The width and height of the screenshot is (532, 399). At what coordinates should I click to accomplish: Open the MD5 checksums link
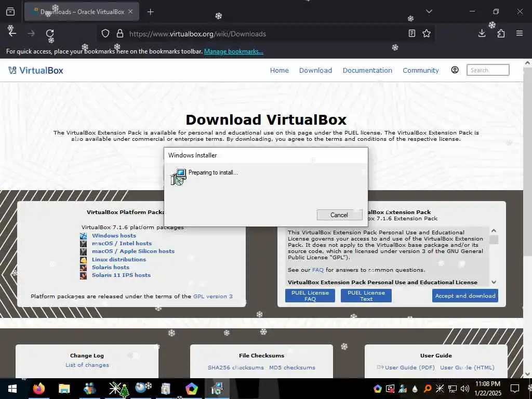click(x=292, y=367)
